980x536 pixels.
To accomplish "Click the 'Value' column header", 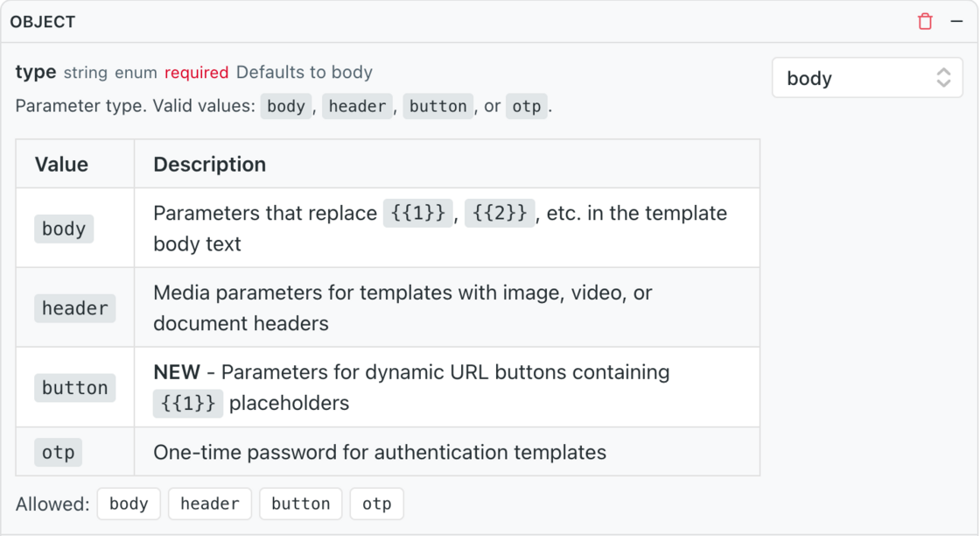I will coord(61,164).
